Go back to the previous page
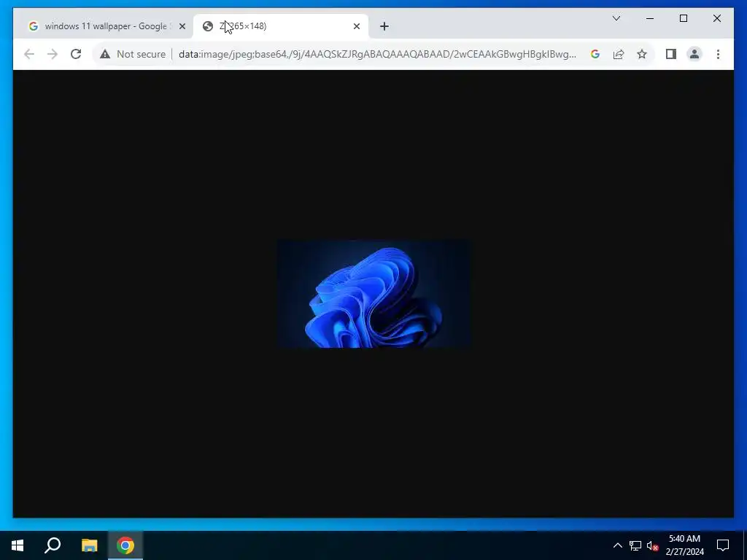 [x=29, y=54]
